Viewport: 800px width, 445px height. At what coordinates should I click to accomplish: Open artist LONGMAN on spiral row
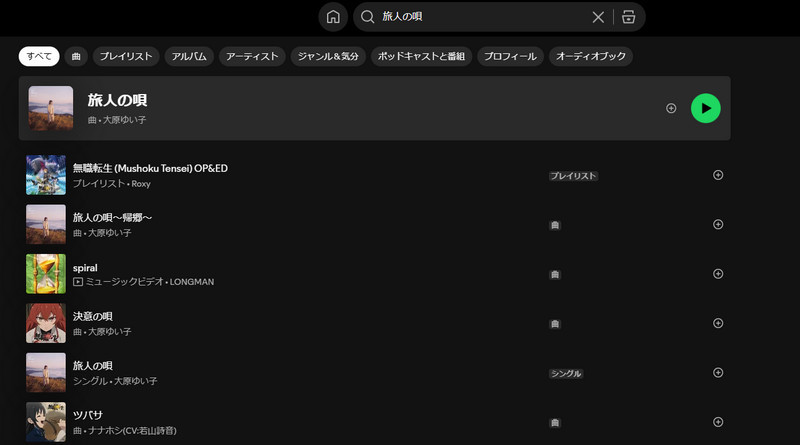(x=192, y=282)
